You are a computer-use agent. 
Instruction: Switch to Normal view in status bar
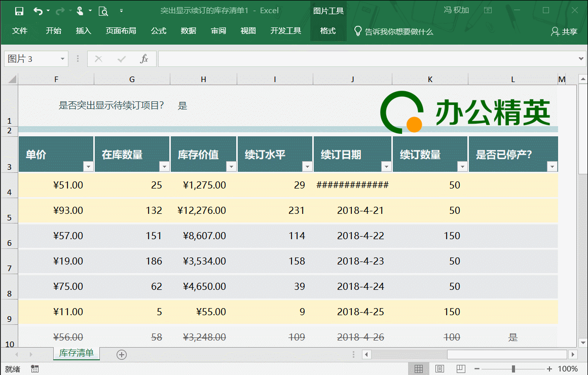419,369
